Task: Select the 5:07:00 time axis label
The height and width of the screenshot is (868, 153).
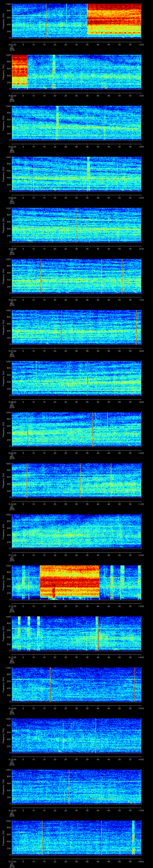Action: tap(12, 351)
